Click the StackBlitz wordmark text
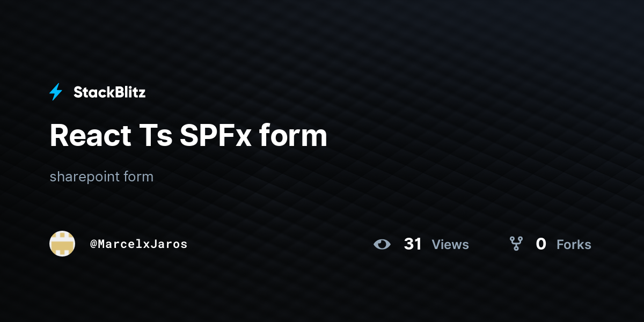This screenshot has height=322, width=644. tap(109, 92)
